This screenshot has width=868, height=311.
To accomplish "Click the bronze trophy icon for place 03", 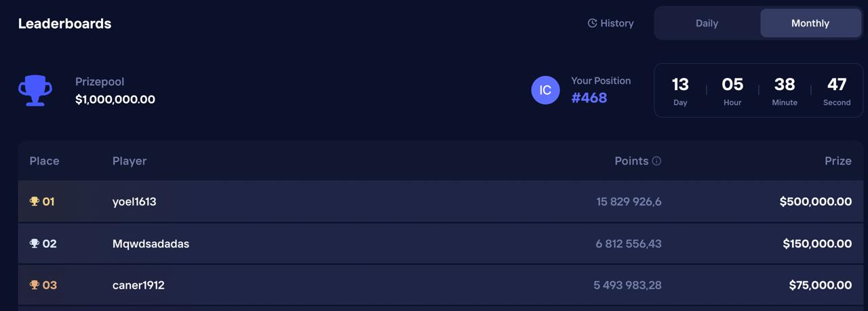I will click(x=35, y=285).
